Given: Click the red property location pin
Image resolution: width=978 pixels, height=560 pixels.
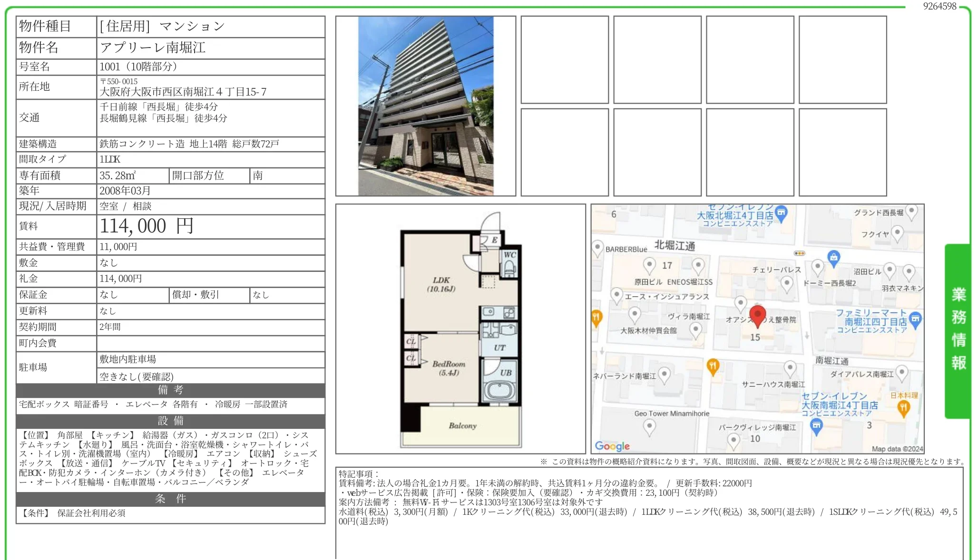Looking at the screenshot, I should pyautogui.click(x=757, y=315).
